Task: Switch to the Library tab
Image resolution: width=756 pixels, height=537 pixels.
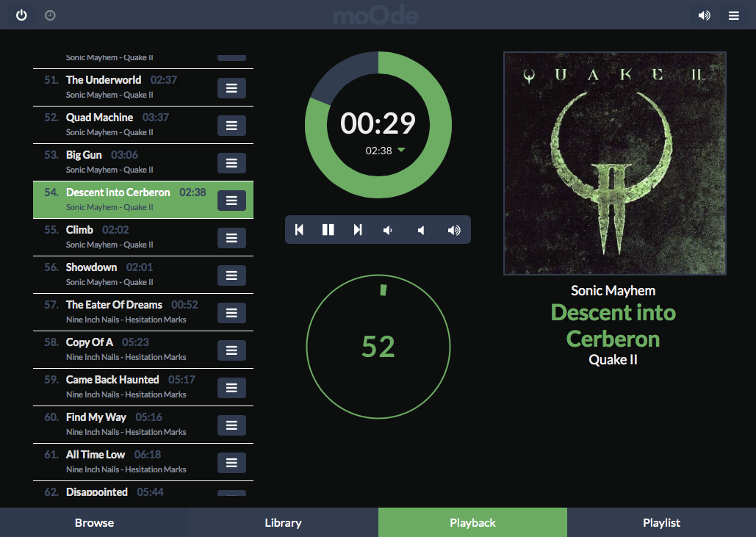Action: point(284,522)
